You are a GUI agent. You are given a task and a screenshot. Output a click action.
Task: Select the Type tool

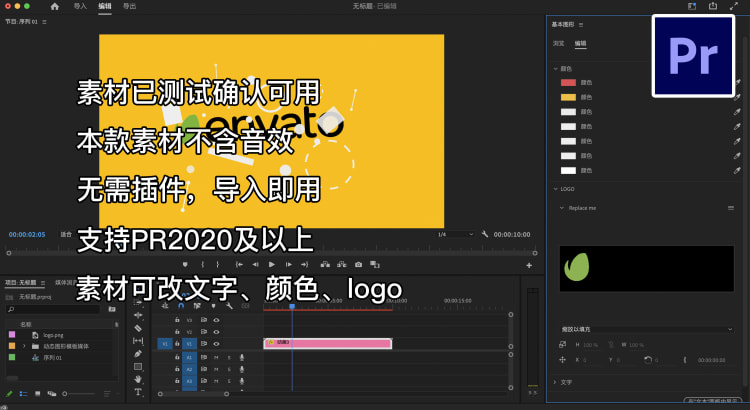coord(138,392)
